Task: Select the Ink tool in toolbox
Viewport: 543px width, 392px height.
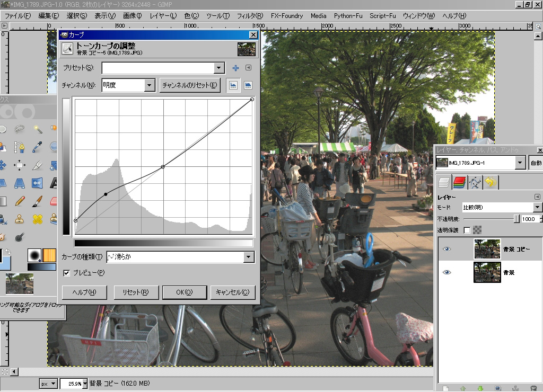Action: tap(3, 219)
